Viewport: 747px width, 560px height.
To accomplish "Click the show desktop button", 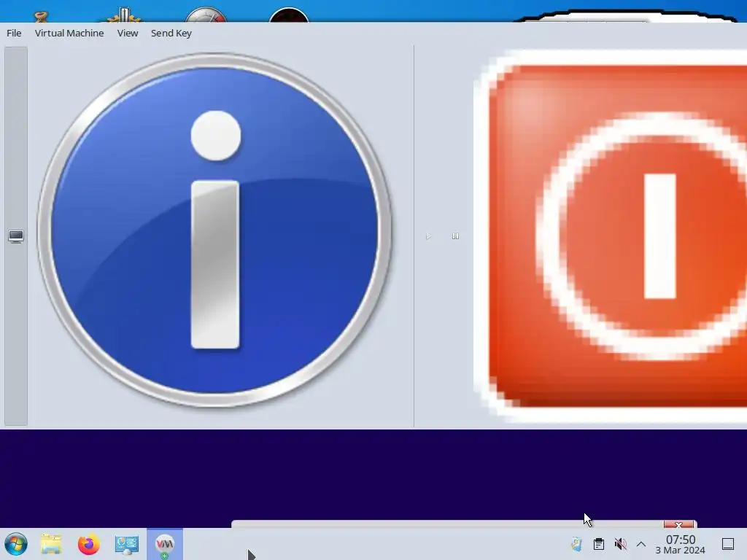I will pos(728,544).
